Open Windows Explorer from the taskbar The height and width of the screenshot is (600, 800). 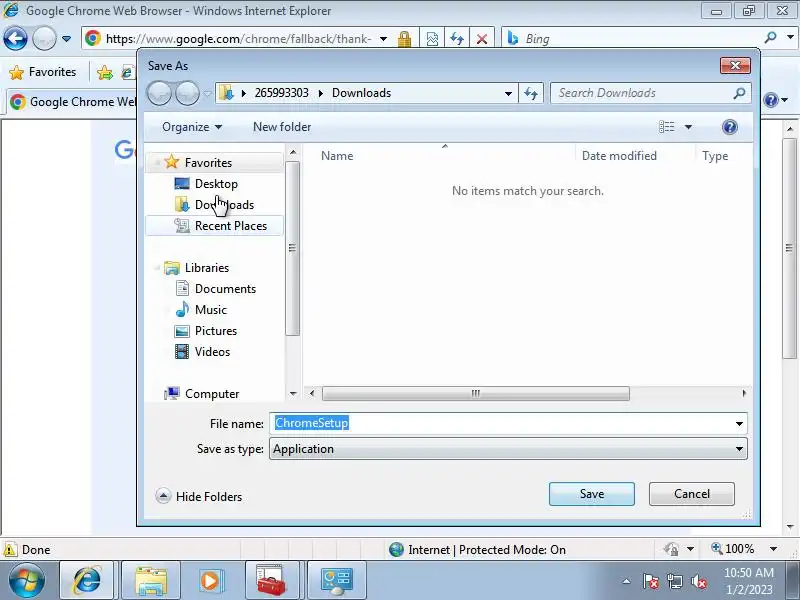[x=151, y=581]
